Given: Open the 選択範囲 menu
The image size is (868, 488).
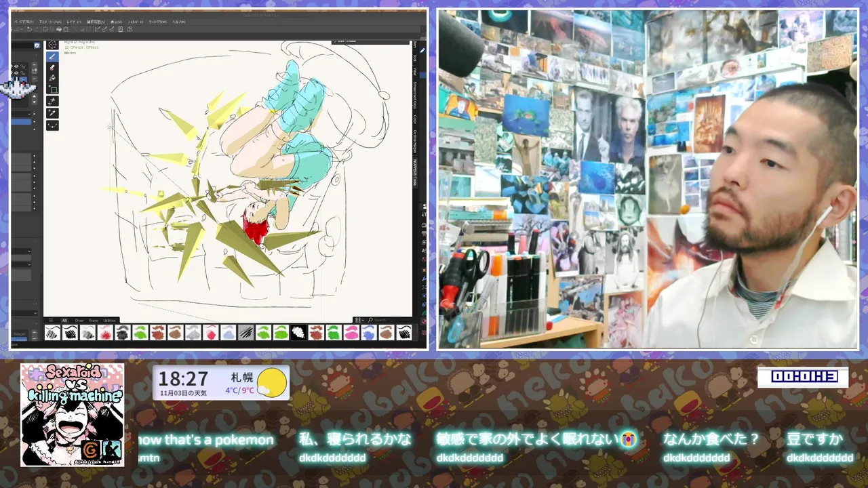Looking at the screenshot, I should click(96, 22).
